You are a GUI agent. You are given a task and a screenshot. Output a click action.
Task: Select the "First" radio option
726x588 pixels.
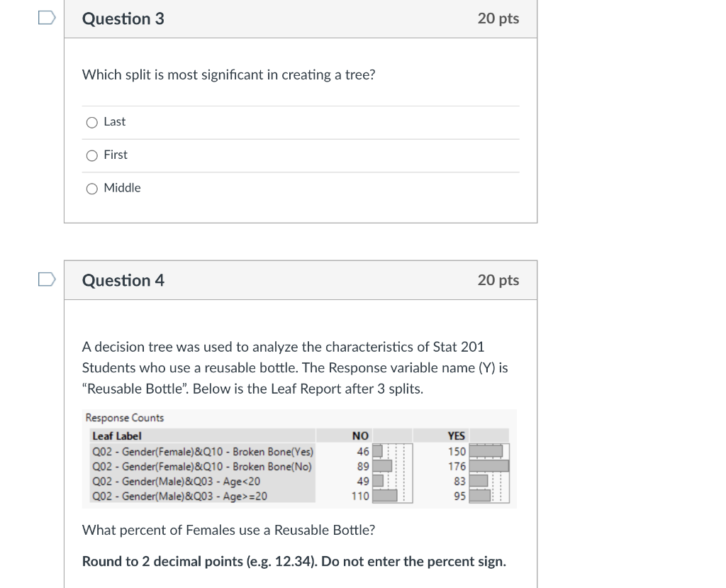click(92, 155)
